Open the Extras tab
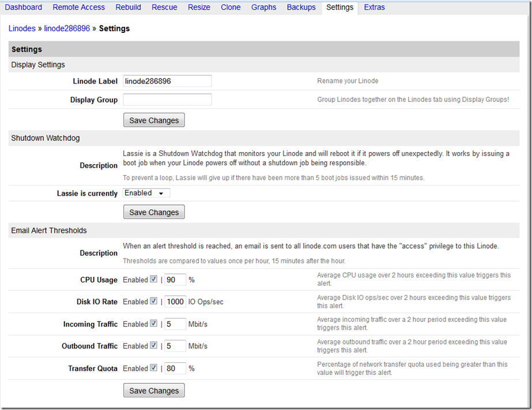532x410 pixels. [375, 7]
